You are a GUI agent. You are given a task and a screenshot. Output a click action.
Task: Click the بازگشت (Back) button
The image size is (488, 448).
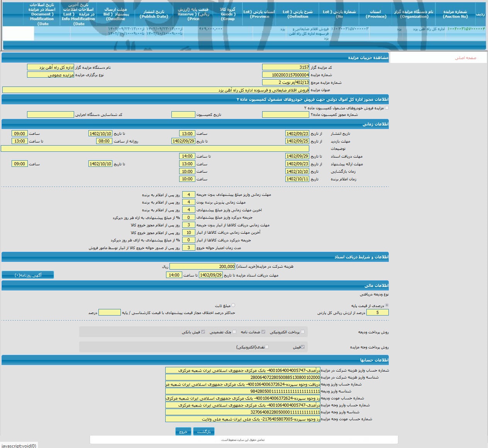point(203,431)
